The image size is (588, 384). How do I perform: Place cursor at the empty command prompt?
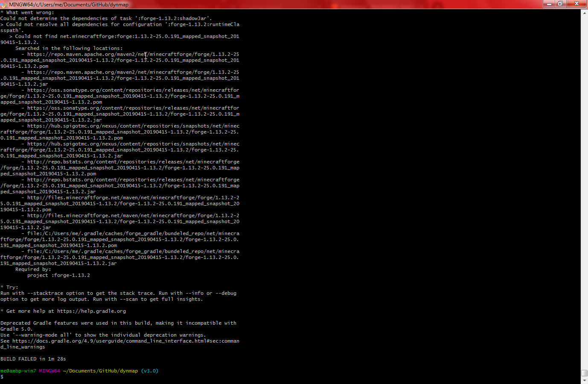click(8, 377)
